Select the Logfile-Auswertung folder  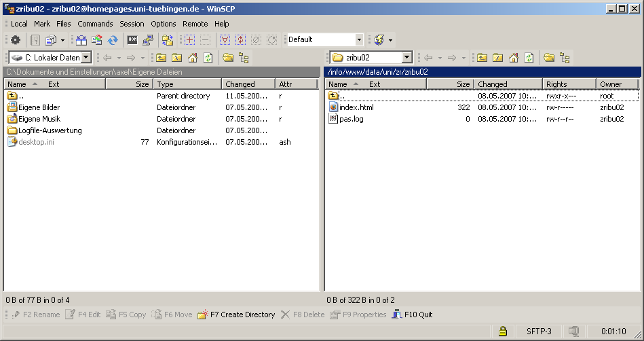click(x=50, y=130)
